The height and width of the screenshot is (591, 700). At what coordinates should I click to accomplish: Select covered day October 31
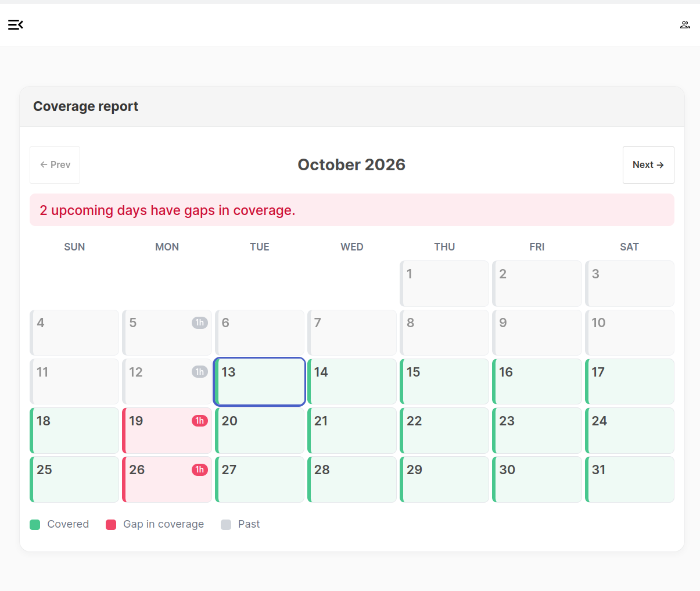(630, 479)
